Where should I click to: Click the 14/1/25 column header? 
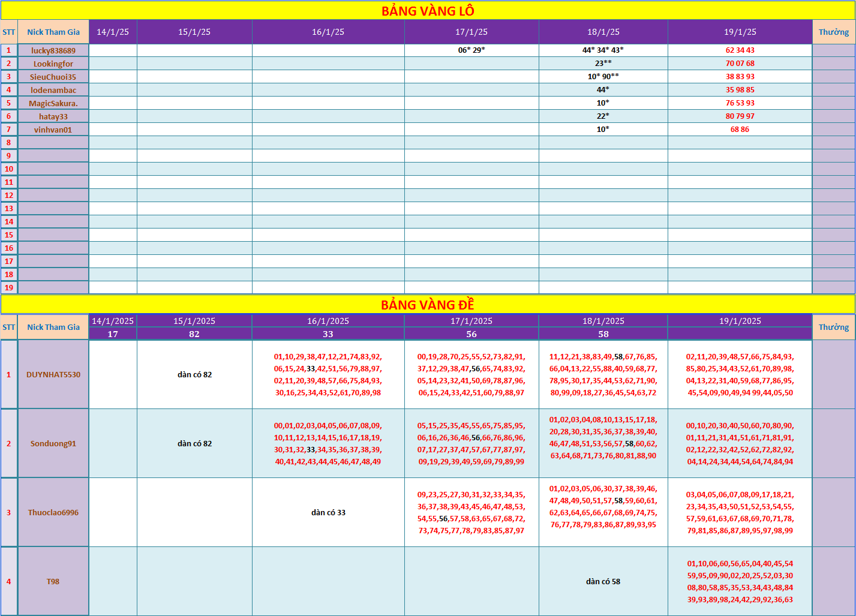click(113, 32)
